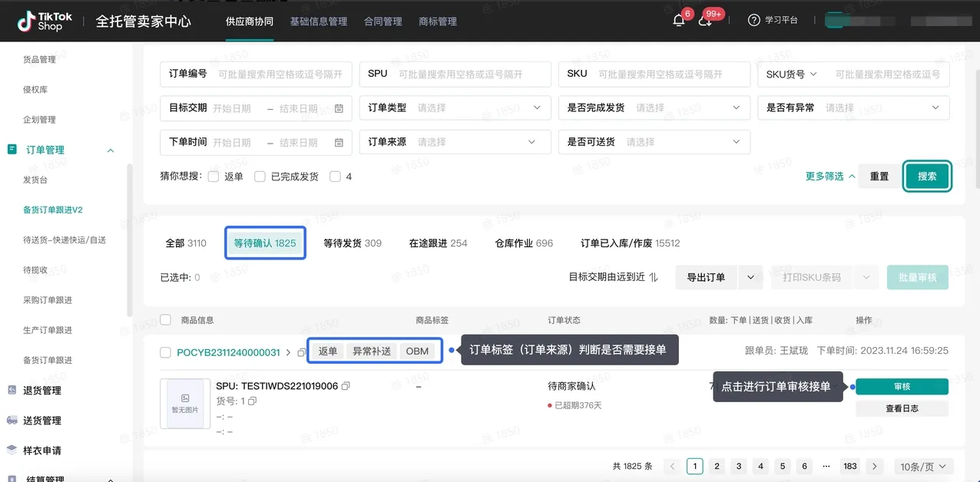Go to the next page arrow
The height and width of the screenshot is (482, 980).
click(x=873, y=466)
